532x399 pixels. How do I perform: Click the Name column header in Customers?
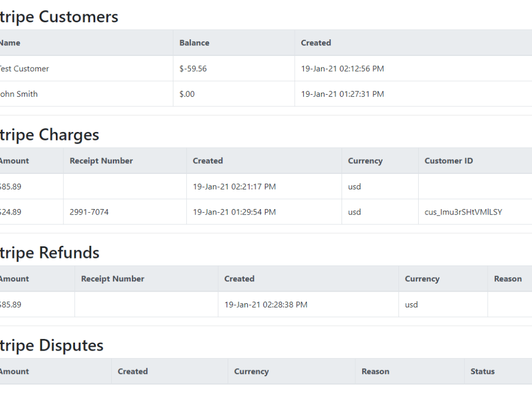click(x=10, y=43)
